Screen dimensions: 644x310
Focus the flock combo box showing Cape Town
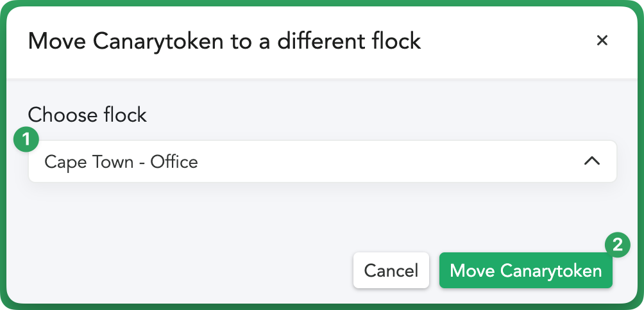tap(323, 161)
